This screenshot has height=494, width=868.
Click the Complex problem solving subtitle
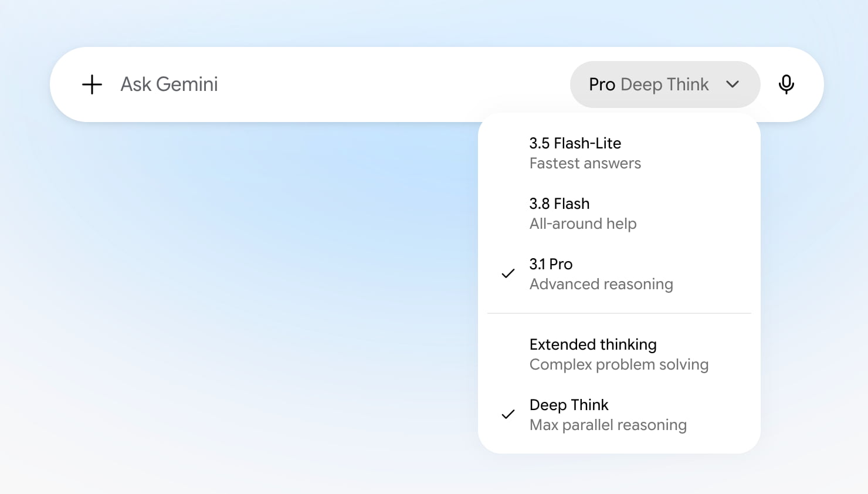[x=619, y=365]
